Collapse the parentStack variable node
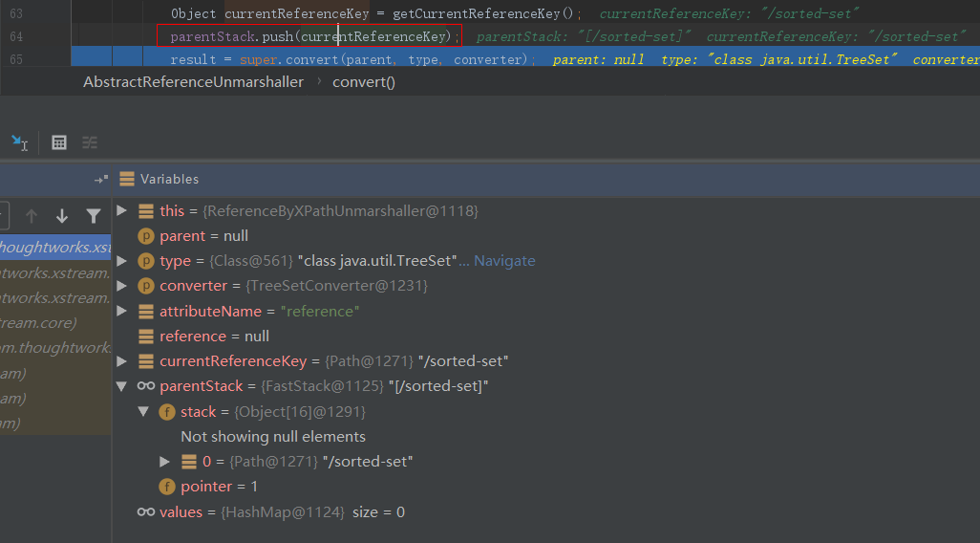The width and height of the screenshot is (980, 543). [121, 386]
